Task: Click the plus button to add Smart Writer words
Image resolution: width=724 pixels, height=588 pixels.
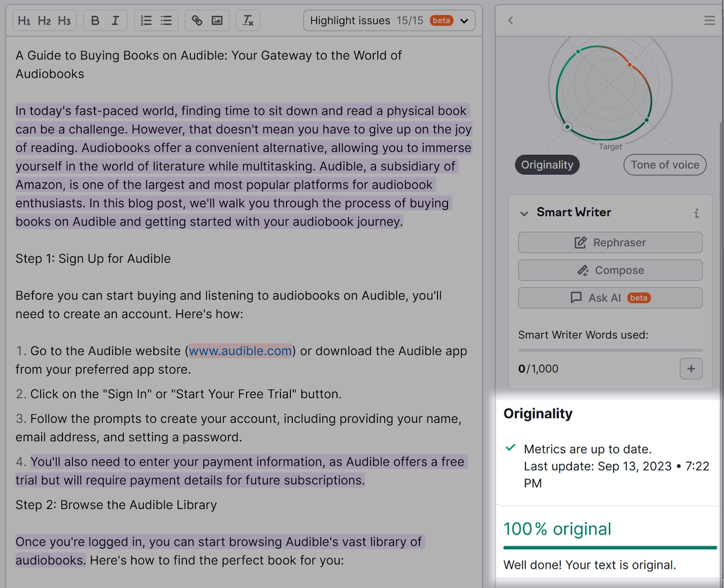Action: (691, 369)
